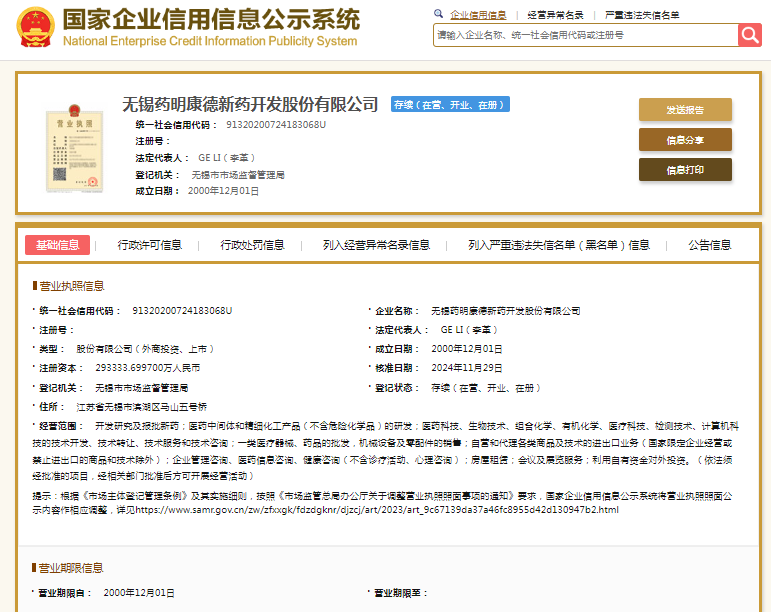
Task: Open the 列入严重违法失信名单(黑名单)信息 tab
Action: pos(559,245)
